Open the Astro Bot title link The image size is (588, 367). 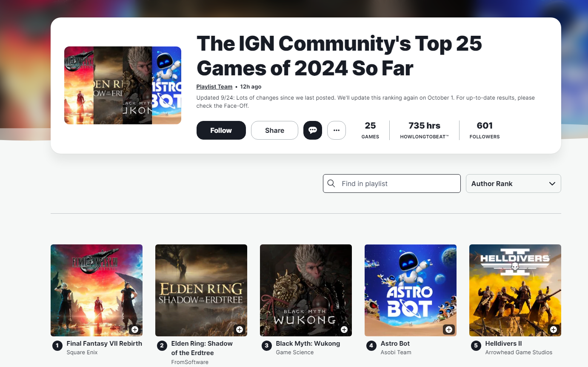pyautogui.click(x=395, y=344)
